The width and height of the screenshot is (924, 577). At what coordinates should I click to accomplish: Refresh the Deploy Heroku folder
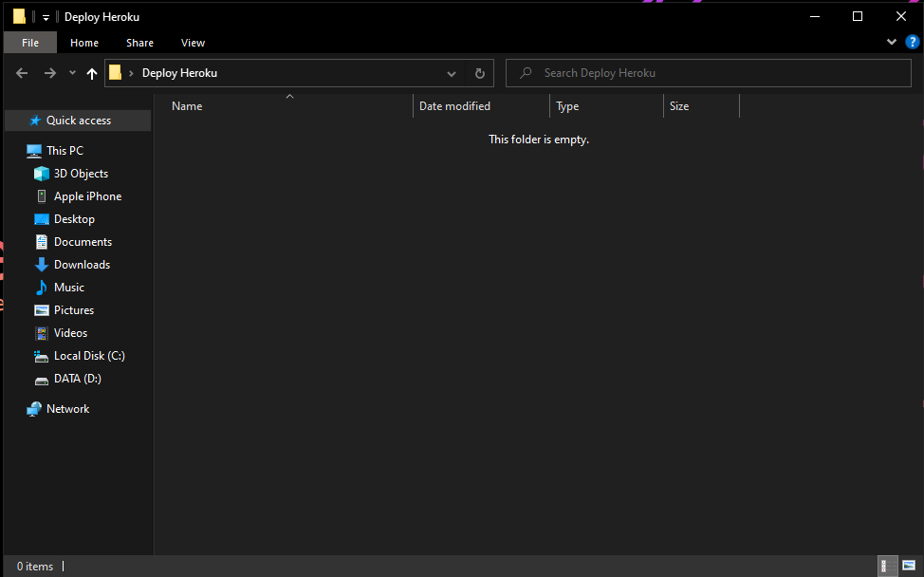(480, 74)
